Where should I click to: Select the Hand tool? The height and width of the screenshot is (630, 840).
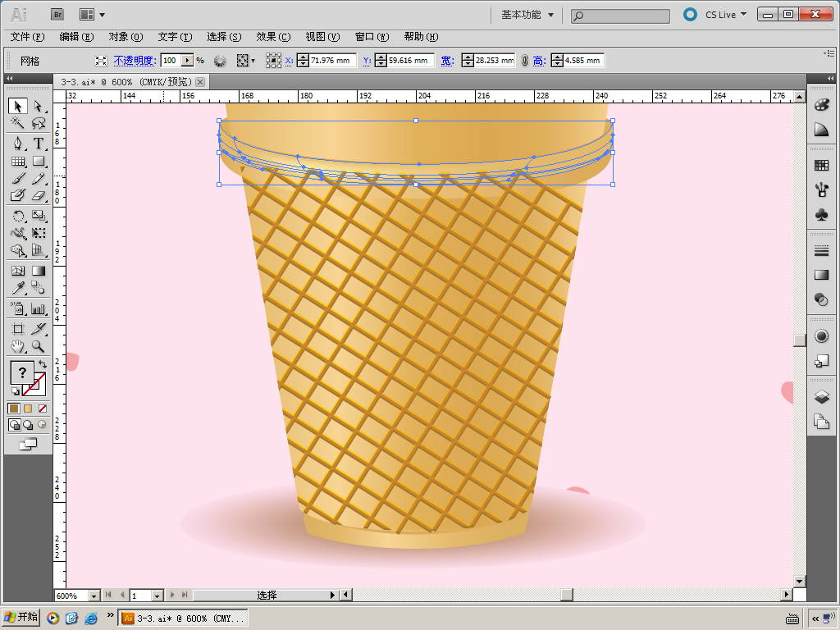coord(17,347)
